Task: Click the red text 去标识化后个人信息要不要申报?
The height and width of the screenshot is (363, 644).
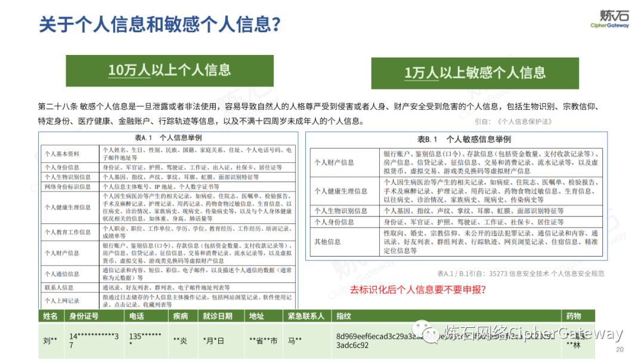Action: (417, 290)
